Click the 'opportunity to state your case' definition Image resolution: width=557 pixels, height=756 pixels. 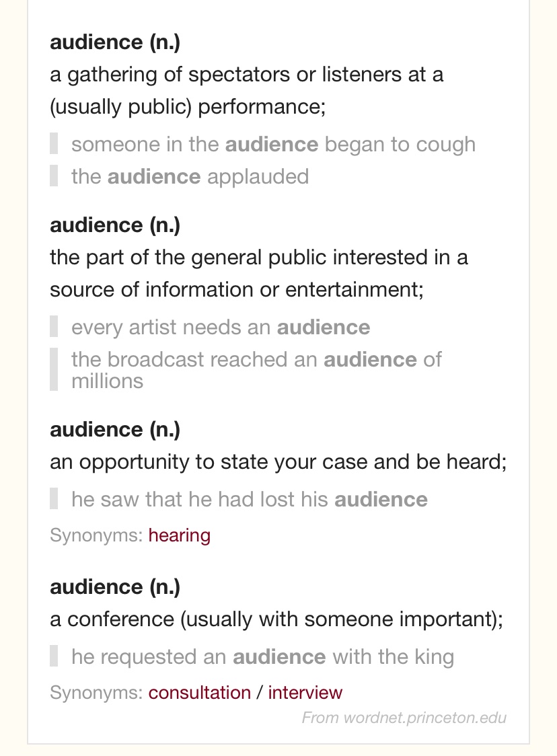click(x=277, y=463)
